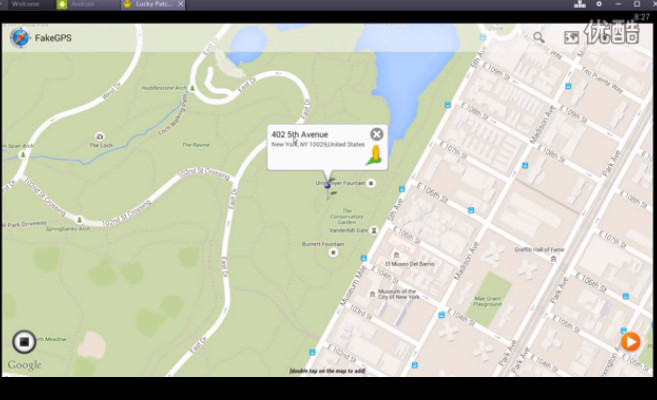Tap the Huddlestone Arch landmark icon
The height and width of the screenshot is (400, 657).
192,88
